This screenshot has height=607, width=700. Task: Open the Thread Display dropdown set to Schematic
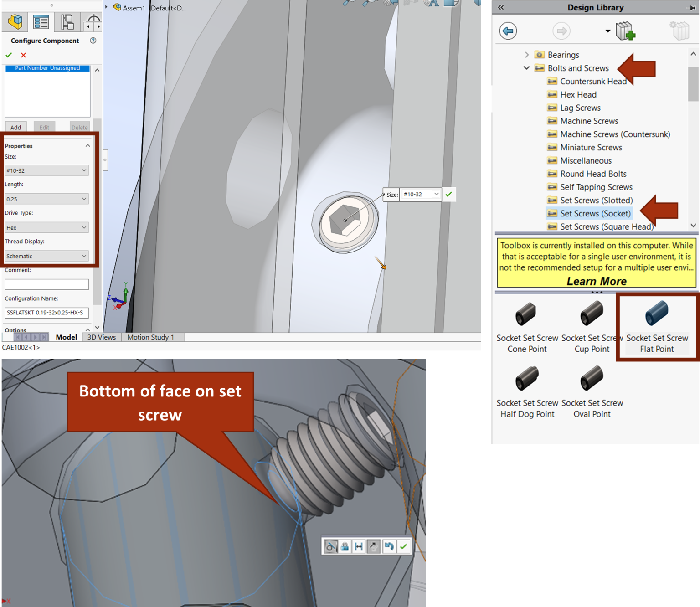click(x=46, y=256)
